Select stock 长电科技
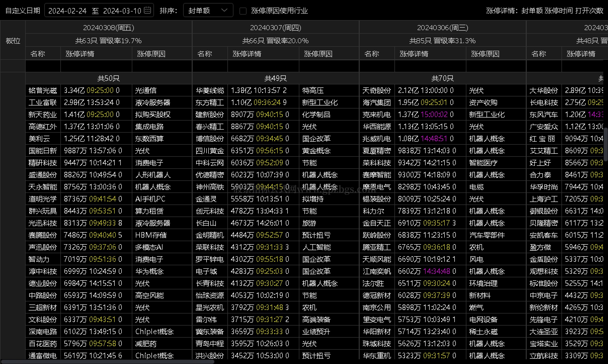Viewport: 608px width, 364px height. pyautogui.click(x=544, y=102)
